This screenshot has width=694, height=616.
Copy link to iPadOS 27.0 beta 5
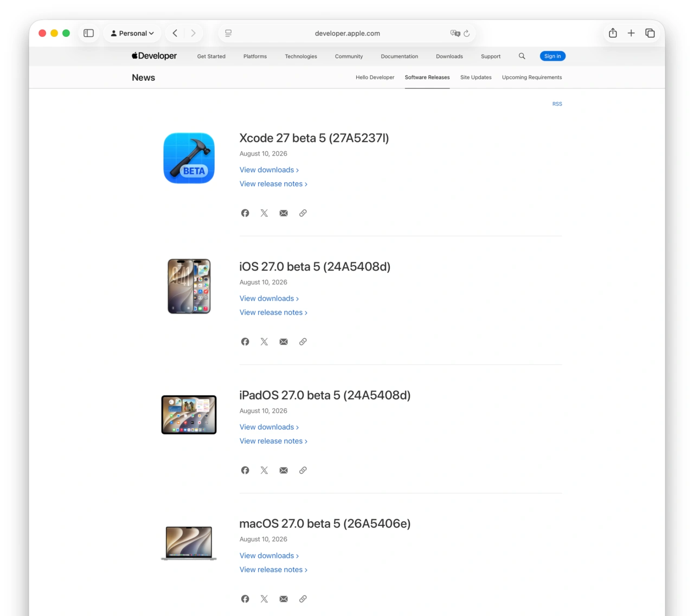pyautogui.click(x=303, y=470)
